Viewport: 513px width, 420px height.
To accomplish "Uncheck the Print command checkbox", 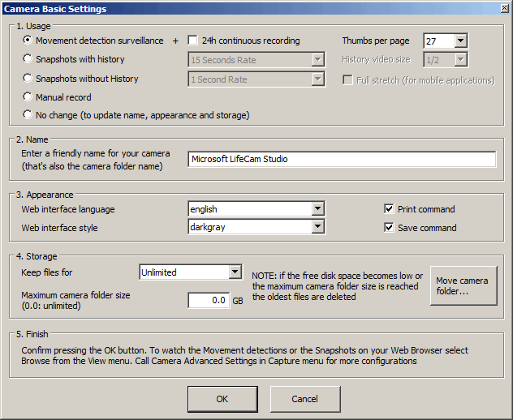I will click(389, 209).
